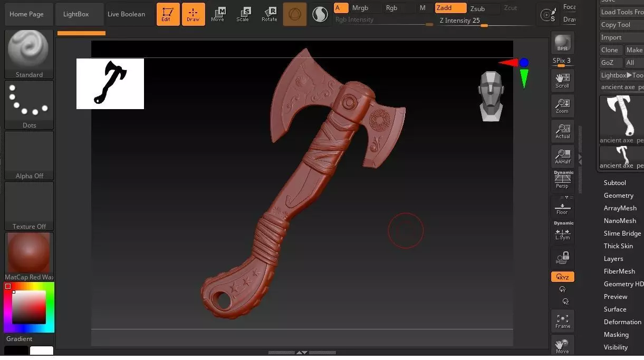Click the Zoom canvas icon
This screenshot has height=360, width=644.
coord(562,105)
